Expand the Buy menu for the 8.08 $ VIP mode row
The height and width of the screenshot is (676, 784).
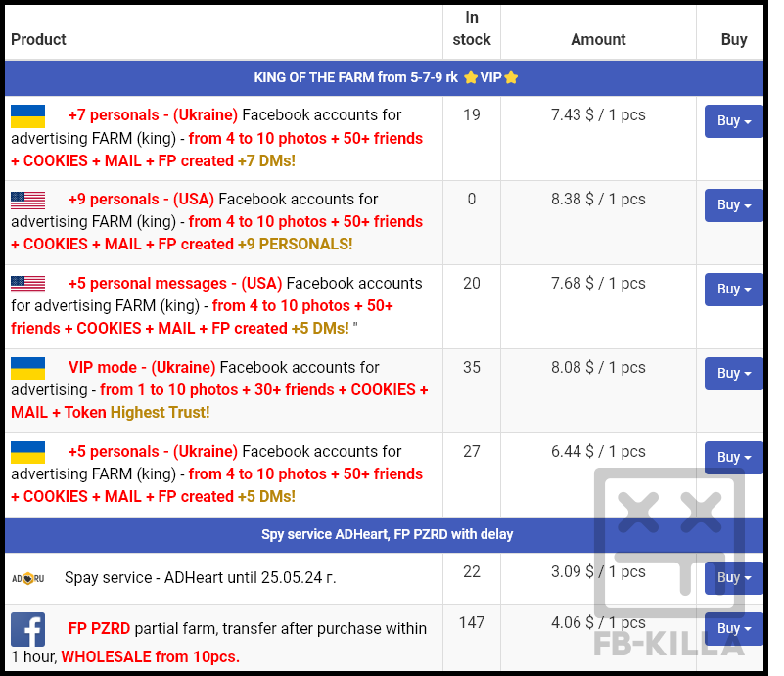coord(733,374)
